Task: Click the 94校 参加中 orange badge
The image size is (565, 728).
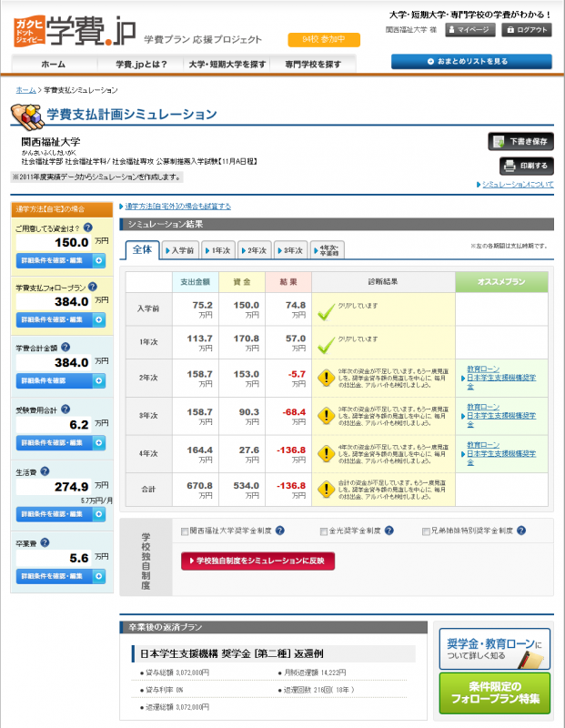Action: tap(324, 39)
